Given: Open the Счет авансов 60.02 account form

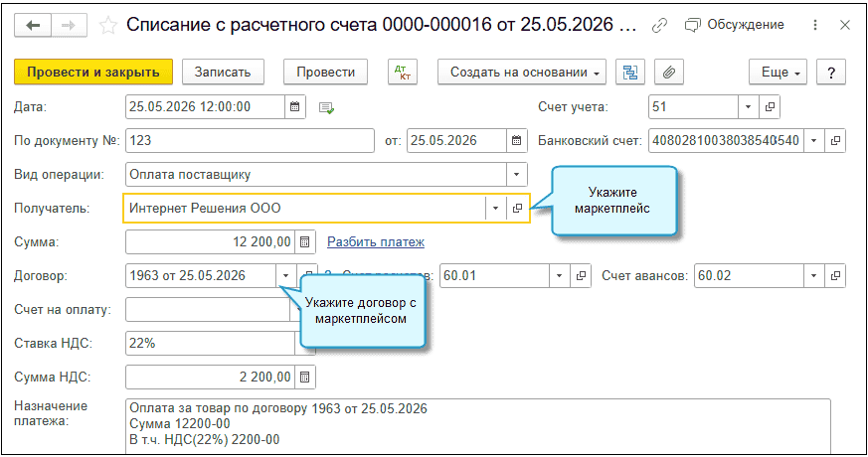Looking at the screenshot, I should tap(835, 275).
